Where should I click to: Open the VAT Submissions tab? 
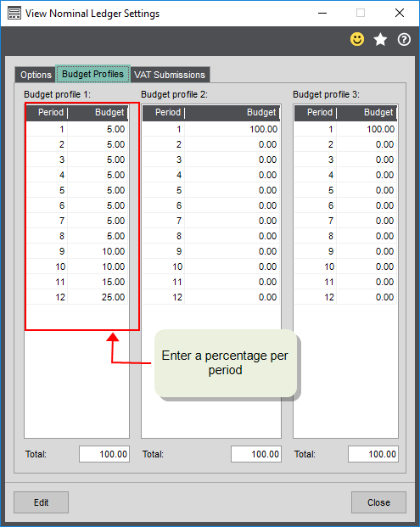click(x=170, y=75)
